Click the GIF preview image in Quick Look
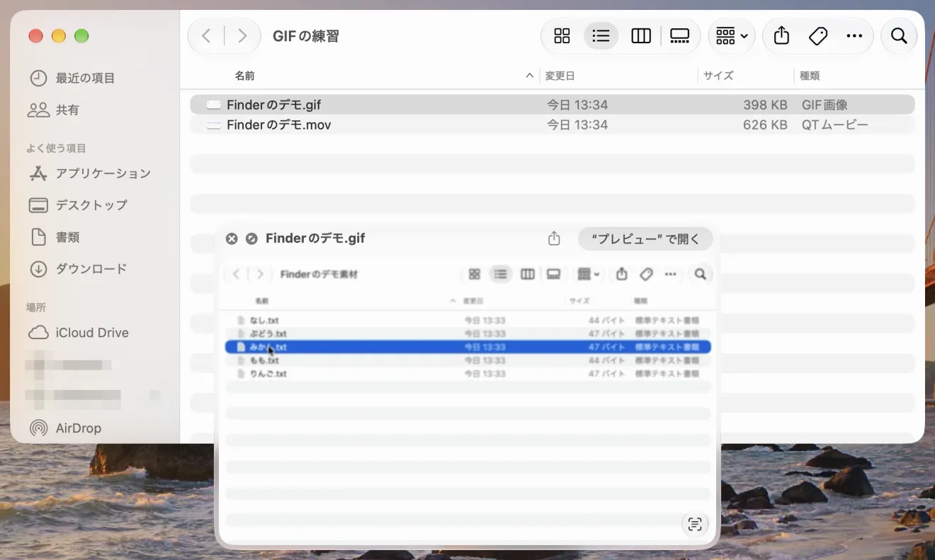The image size is (935, 560). click(467, 400)
